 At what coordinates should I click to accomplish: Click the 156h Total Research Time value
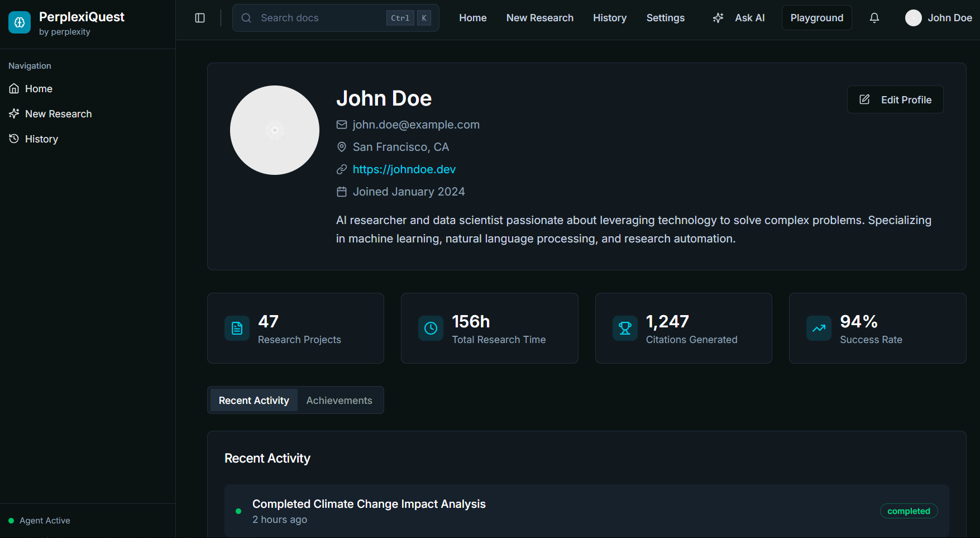pos(471,321)
